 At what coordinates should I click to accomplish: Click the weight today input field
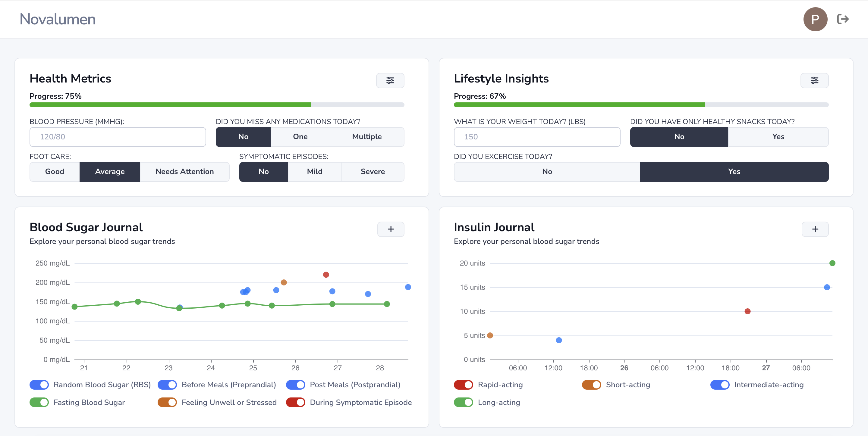point(536,137)
